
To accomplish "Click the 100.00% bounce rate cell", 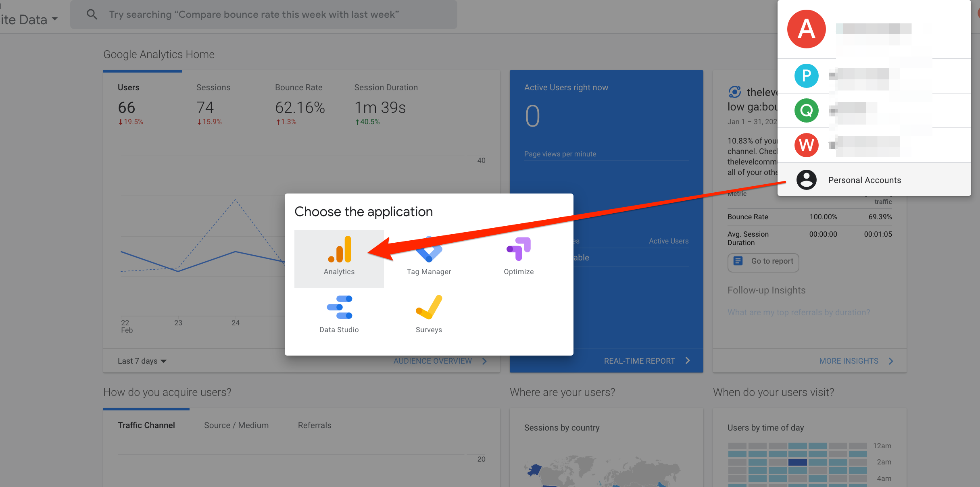I will [x=823, y=217].
